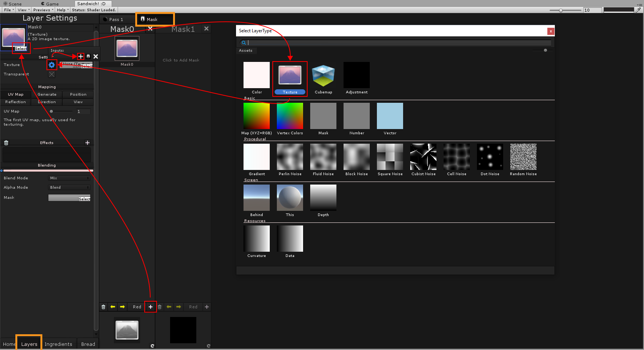Add layer in Mask0 column bottom bar
644x350 pixels.
point(151,307)
